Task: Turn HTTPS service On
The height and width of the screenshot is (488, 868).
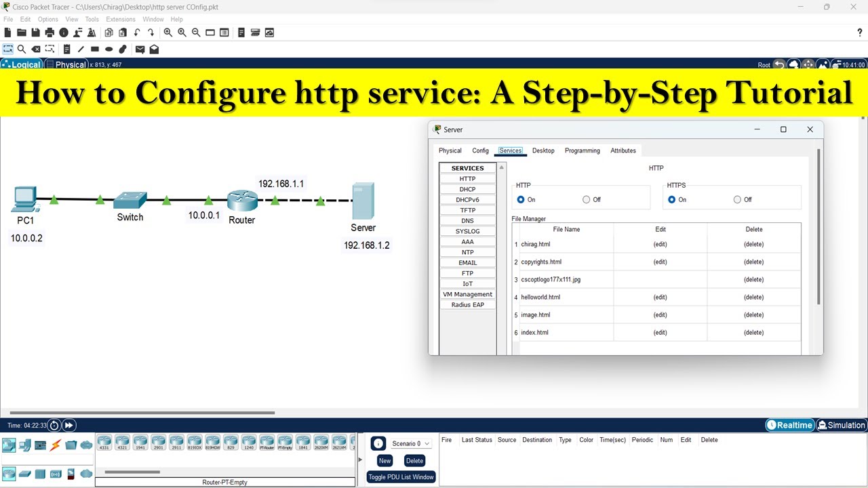Action: tap(672, 199)
